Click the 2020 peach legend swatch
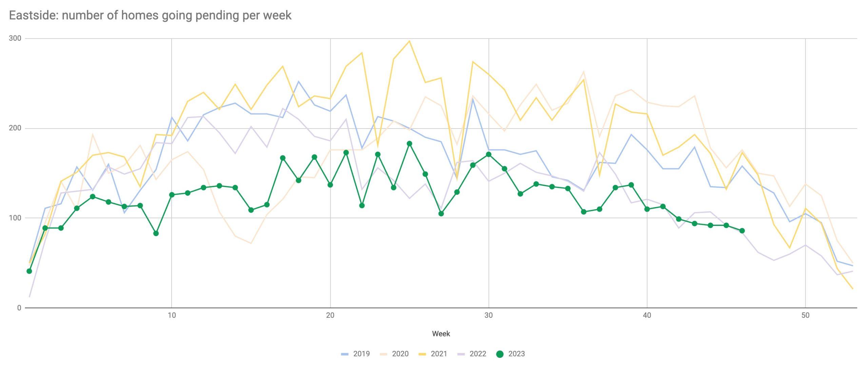 click(383, 354)
